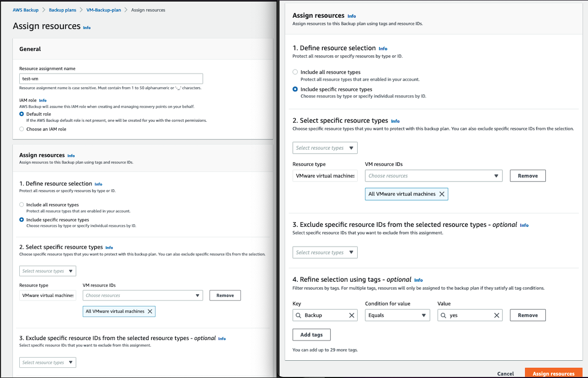Screen dimensions: 588x378
Task: Open the Select resource types dropdown
Action: pos(325,148)
